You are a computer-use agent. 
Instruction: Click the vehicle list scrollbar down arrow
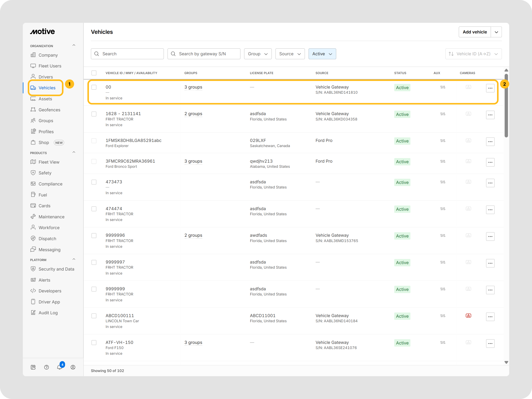click(x=506, y=362)
